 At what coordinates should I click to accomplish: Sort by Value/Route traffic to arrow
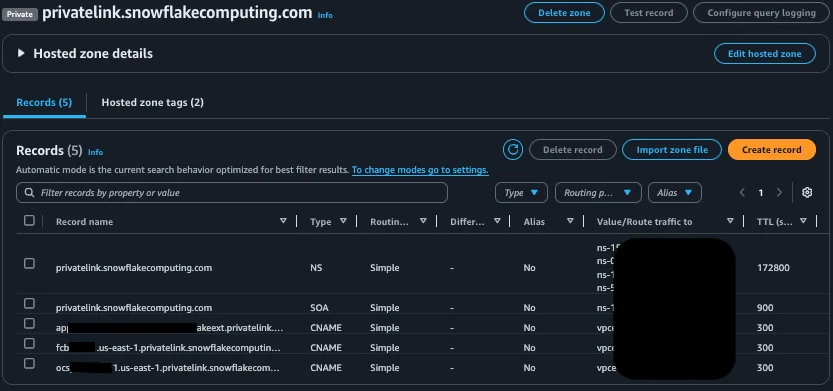click(730, 221)
